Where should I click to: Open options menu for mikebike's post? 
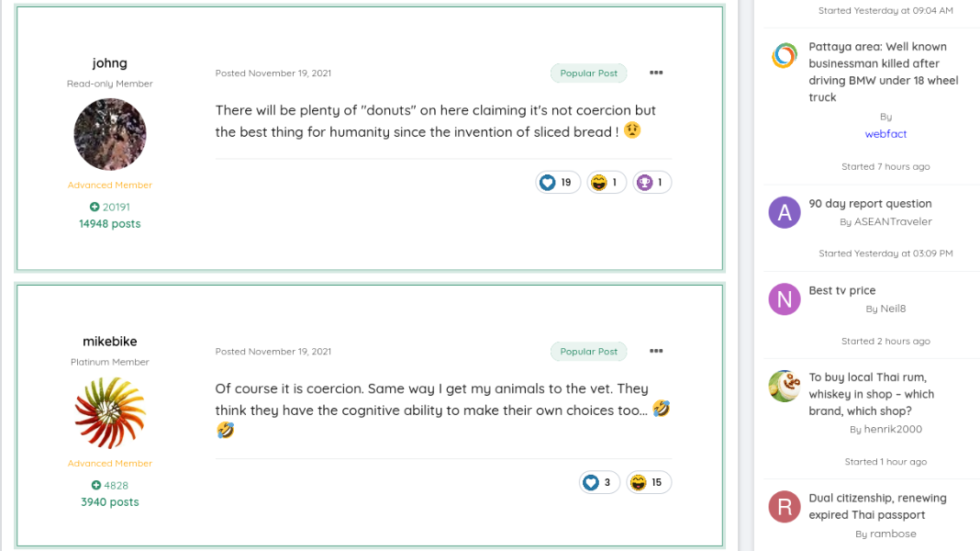tap(655, 352)
